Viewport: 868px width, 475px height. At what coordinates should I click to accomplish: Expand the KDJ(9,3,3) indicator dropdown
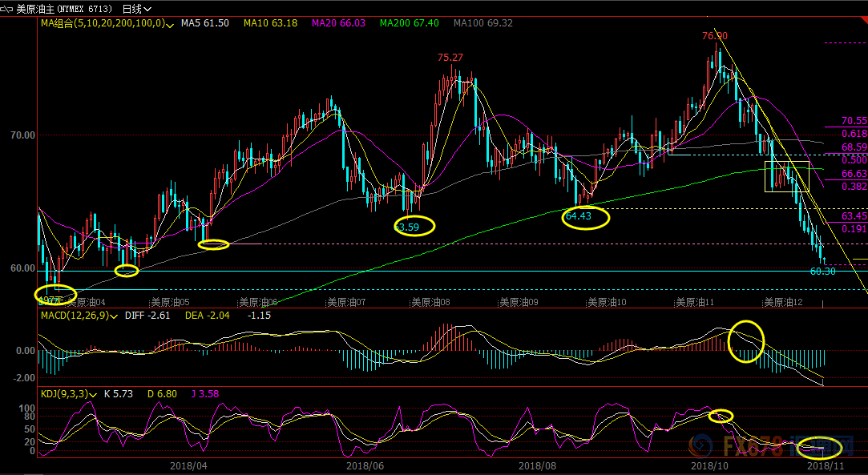click(94, 394)
